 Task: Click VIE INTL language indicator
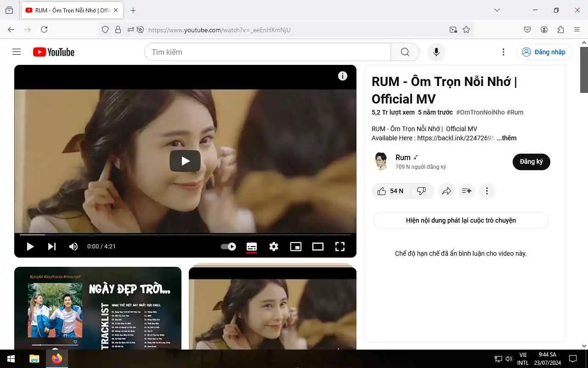tap(523, 359)
